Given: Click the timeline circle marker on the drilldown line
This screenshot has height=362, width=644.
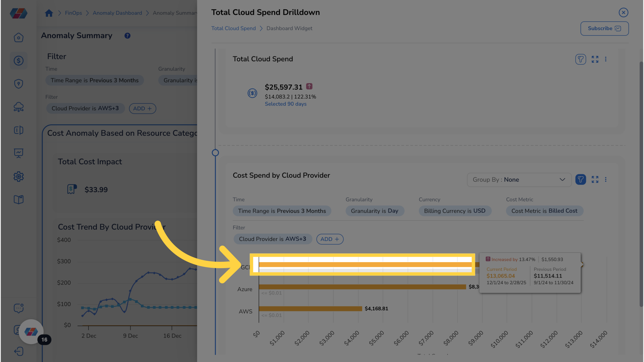Looking at the screenshot, I should click(x=215, y=153).
